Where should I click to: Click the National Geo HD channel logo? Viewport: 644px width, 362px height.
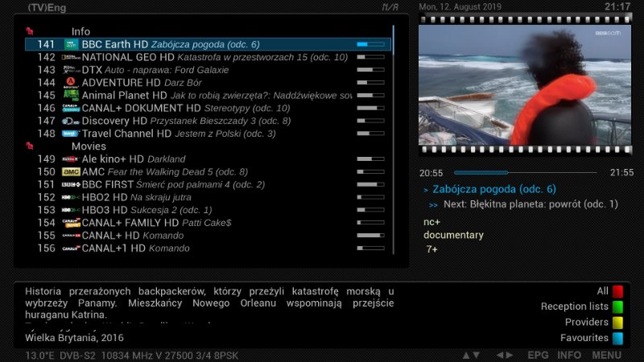tap(70, 58)
